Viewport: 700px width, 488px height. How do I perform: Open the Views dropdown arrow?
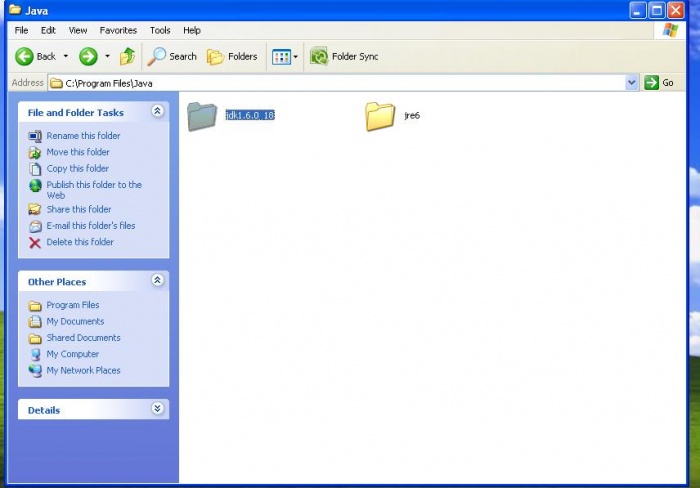click(296, 57)
